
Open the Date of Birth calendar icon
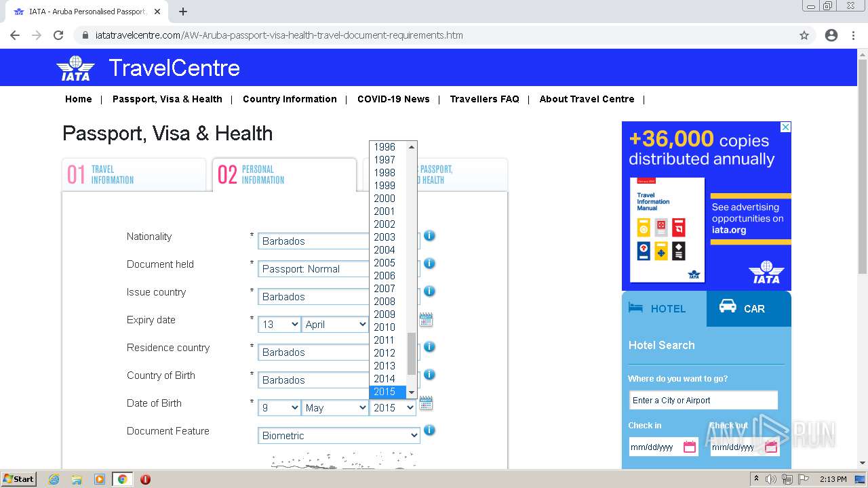(x=426, y=403)
